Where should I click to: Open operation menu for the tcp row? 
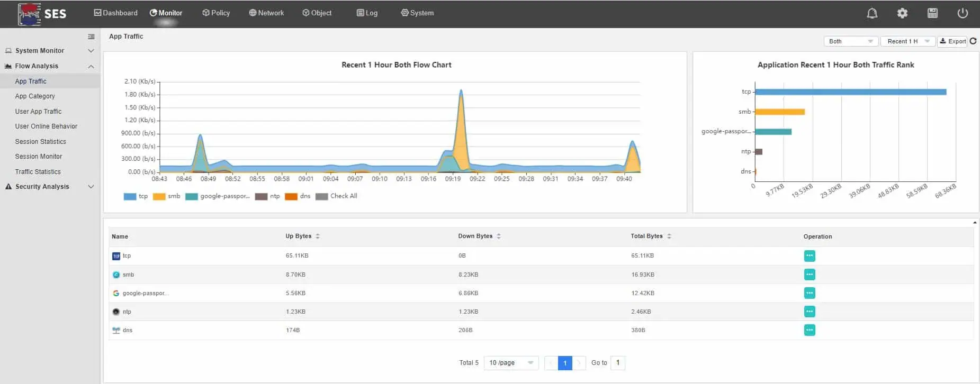pyautogui.click(x=809, y=256)
